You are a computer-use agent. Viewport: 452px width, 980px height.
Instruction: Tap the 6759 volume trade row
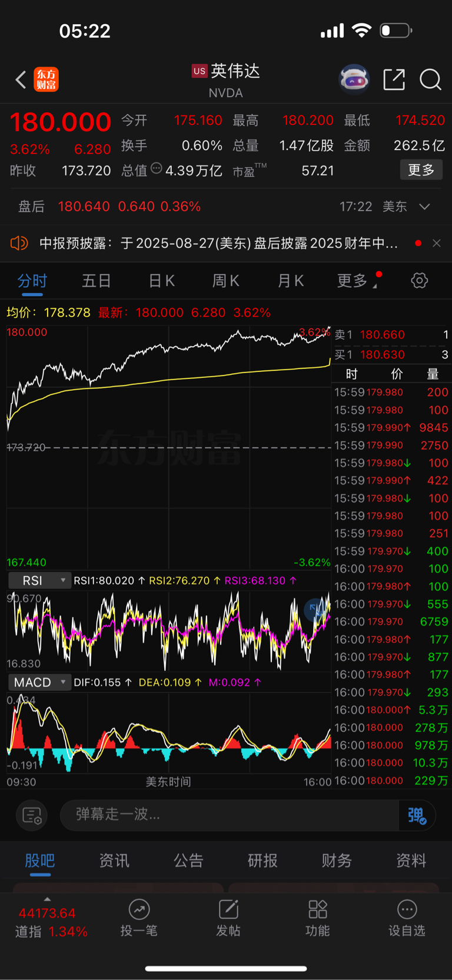[391, 622]
